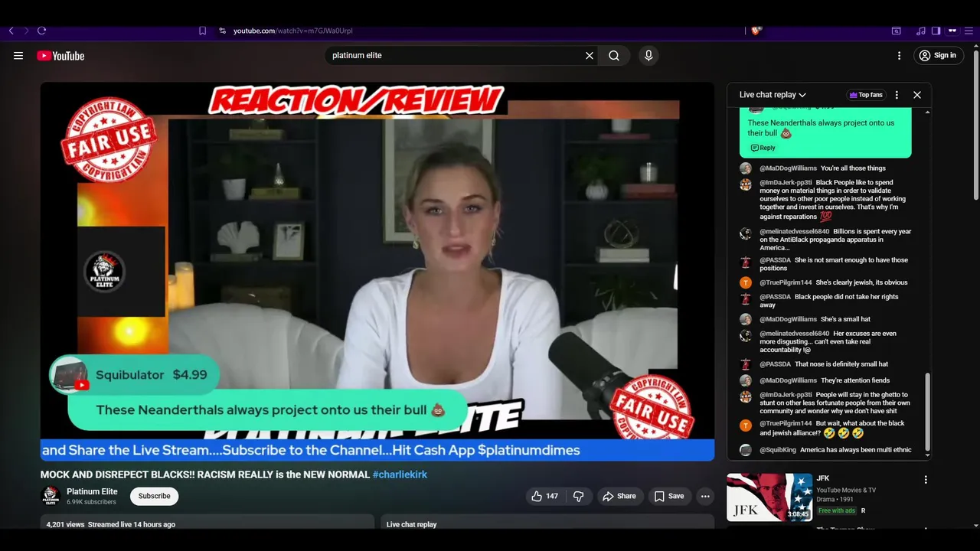Open the YouTube guide hamburger menu
This screenshot has width=980, height=551.
click(x=18, y=55)
